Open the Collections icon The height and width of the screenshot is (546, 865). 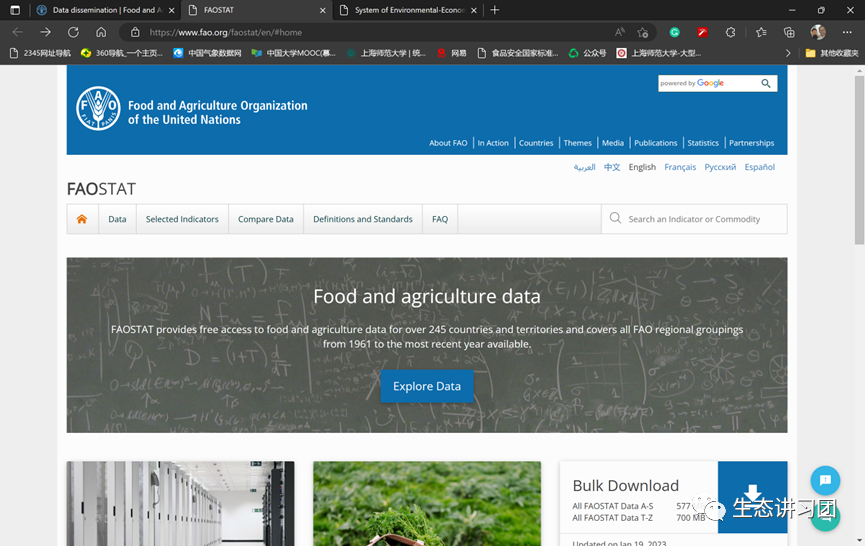(789, 33)
